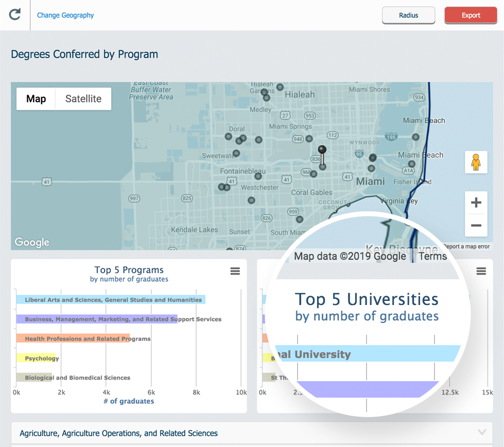Switch the map to Satellite view
504x447 pixels.
pyautogui.click(x=83, y=99)
